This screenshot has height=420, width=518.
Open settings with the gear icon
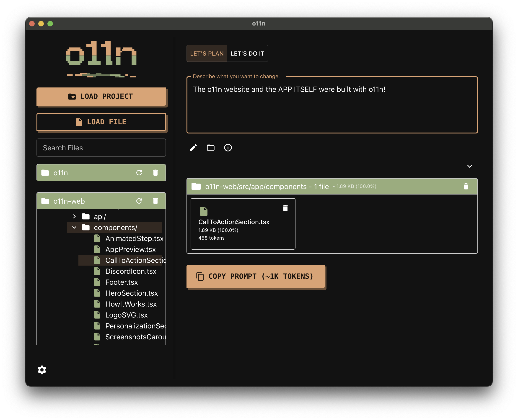point(42,370)
